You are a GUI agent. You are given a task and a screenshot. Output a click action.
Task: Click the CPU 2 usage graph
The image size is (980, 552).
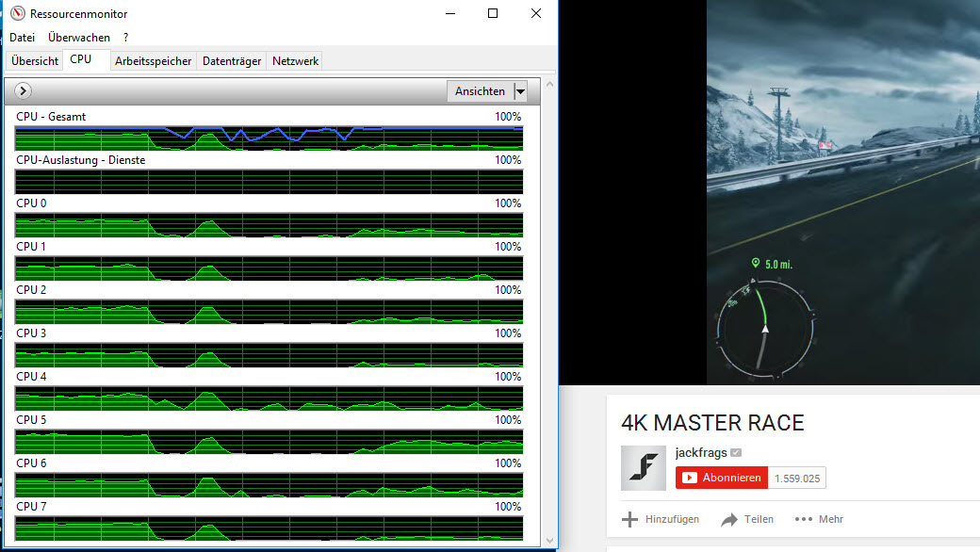click(269, 312)
